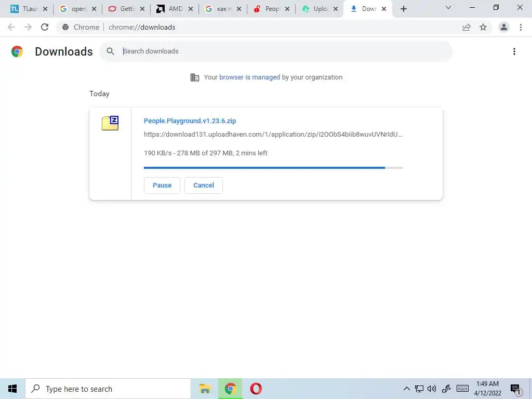Close the 'Uploa' tab
Viewport: 532px width, 399px height.
336,9
